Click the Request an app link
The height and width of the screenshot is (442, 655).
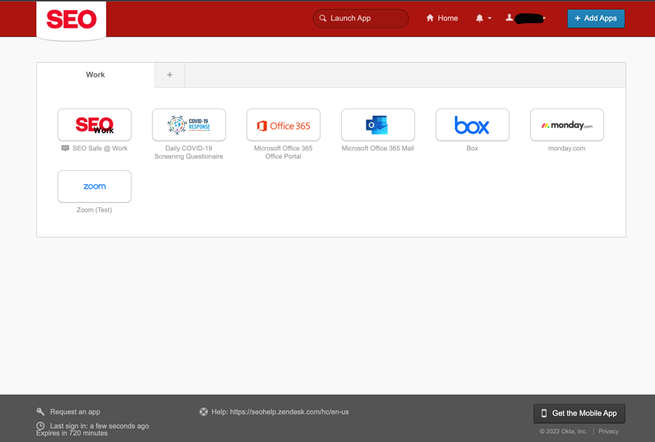pyautogui.click(x=75, y=412)
